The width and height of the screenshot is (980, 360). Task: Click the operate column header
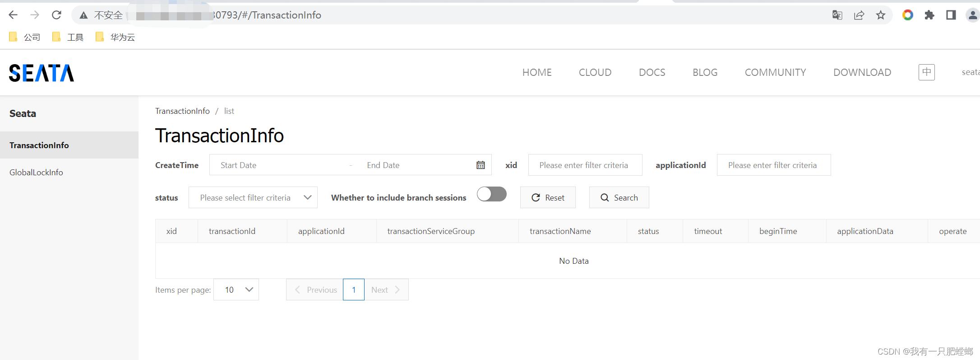[953, 231]
